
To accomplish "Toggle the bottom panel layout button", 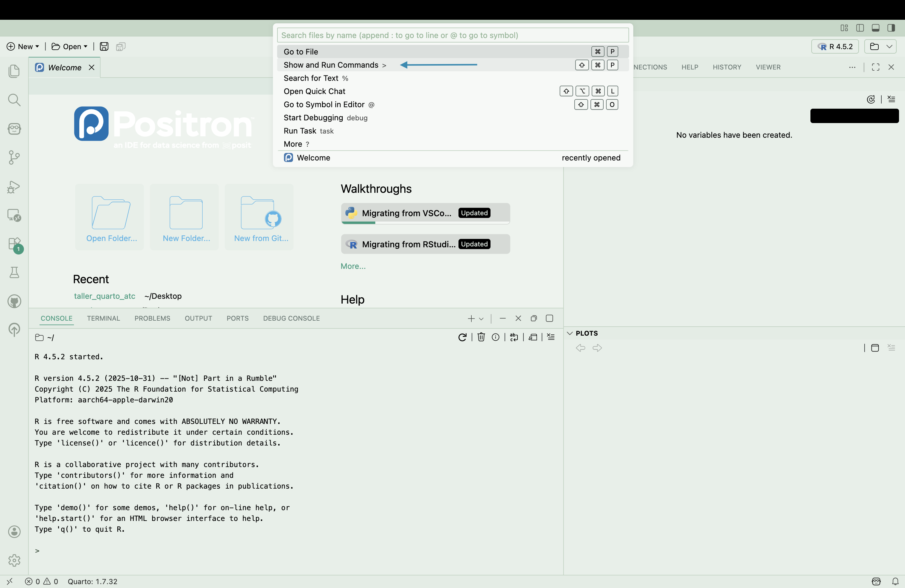I will (875, 28).
